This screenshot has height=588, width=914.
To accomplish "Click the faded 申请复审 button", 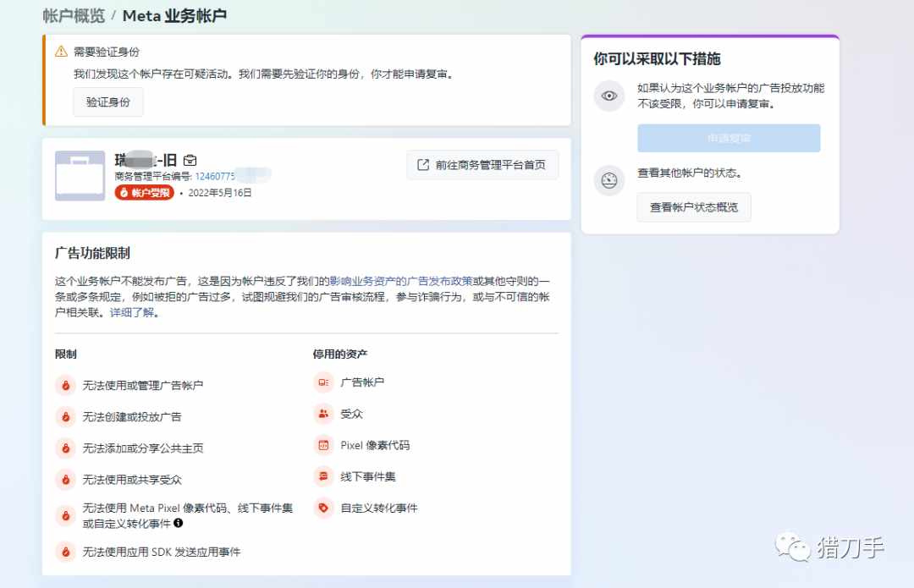I will 729,138.
